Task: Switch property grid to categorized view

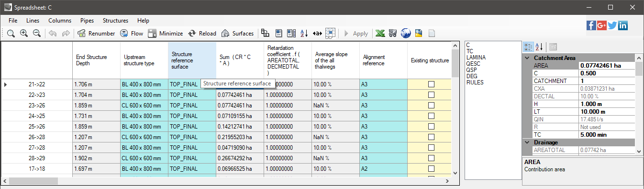Action: coord(528,47)
